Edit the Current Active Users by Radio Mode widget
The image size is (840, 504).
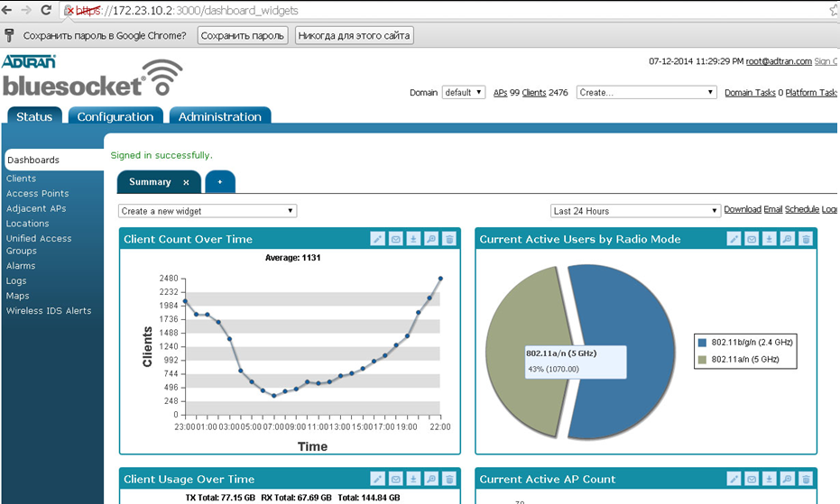coord(734,239)
